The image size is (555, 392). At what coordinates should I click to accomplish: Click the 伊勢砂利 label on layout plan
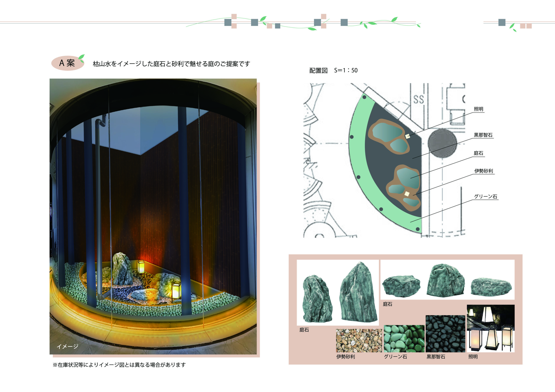(483, 171)
